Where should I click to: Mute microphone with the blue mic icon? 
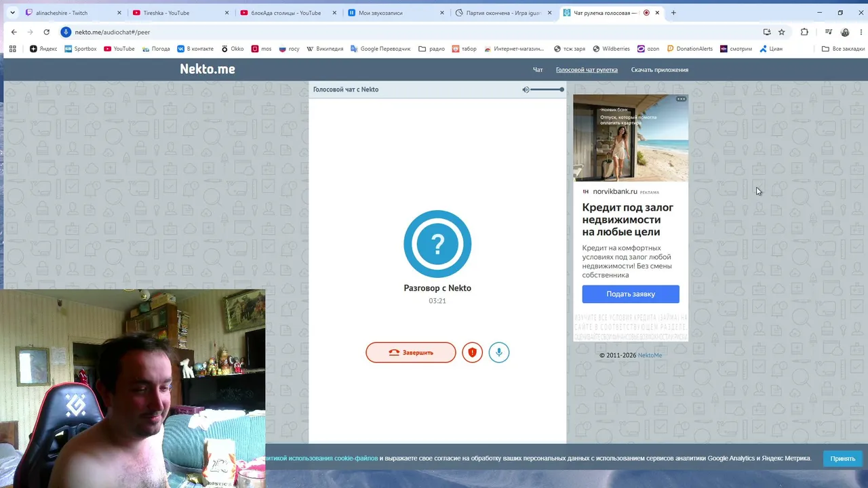pos(499,352)
